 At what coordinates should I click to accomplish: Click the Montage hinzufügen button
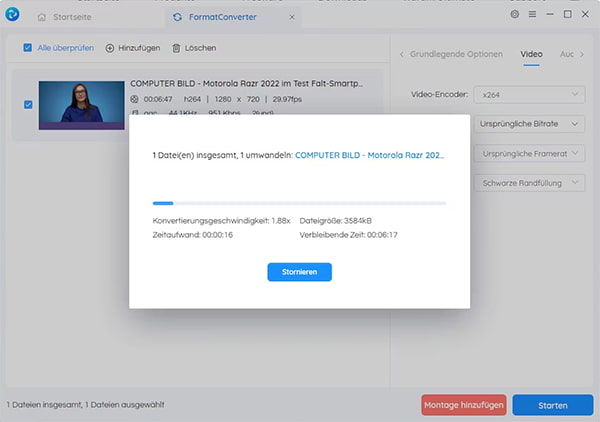tap(464, 405)
